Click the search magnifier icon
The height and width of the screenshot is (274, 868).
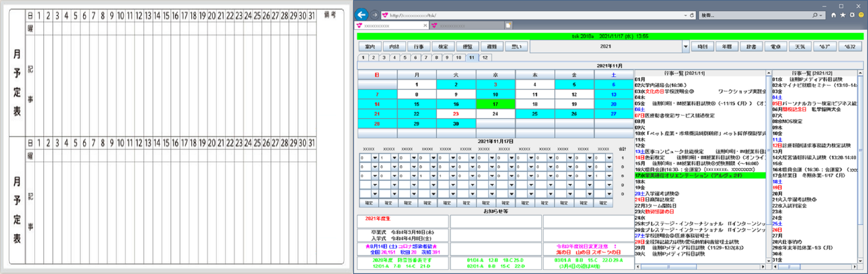(815, 15)
